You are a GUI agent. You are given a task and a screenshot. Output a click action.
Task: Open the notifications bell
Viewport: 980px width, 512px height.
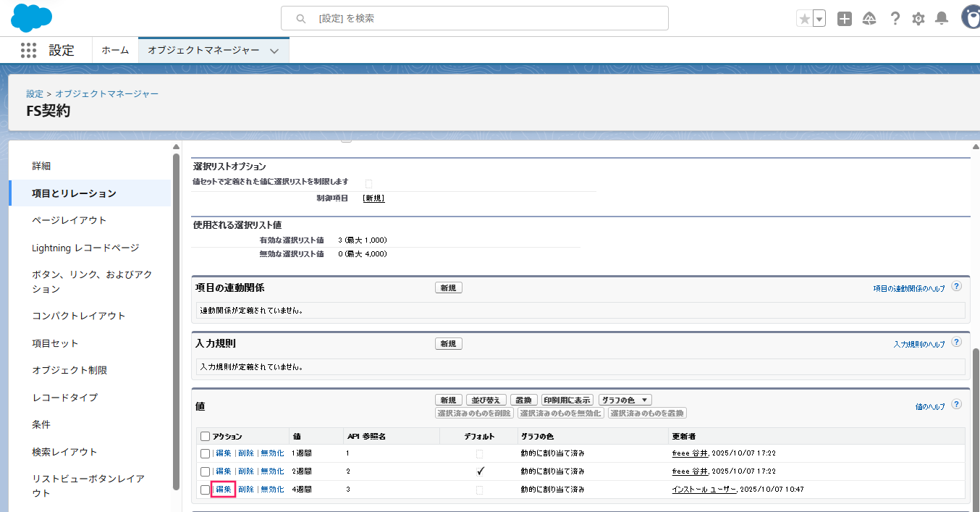[942, 19]
